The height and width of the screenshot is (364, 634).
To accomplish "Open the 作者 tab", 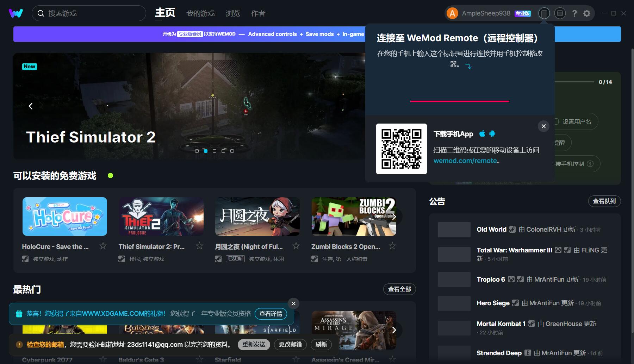I will (x=258, y=13).
